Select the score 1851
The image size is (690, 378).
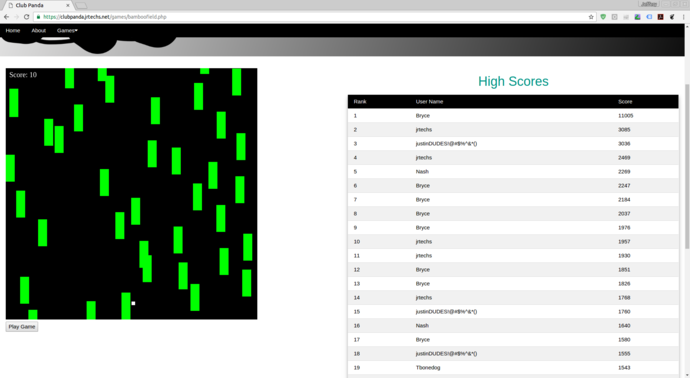point(624,270)
